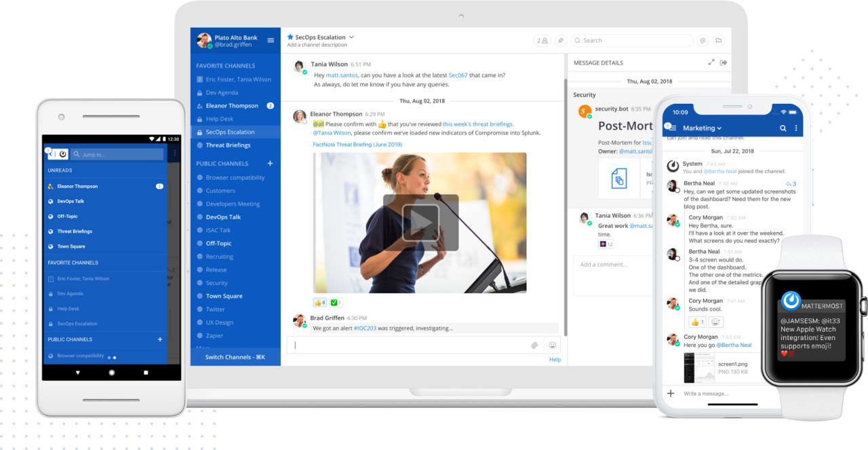The width and height of the screenshot is (868, 450).
Task: Open the Zapier channel in laptop sidebar
Action: click(x=214, y=335)
